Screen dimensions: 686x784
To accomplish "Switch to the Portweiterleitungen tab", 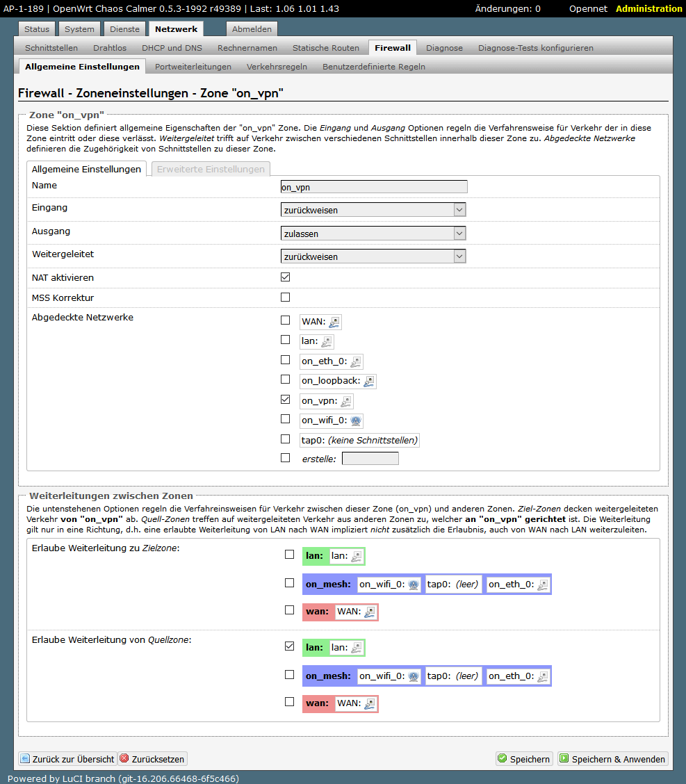I will pos(193,67).
